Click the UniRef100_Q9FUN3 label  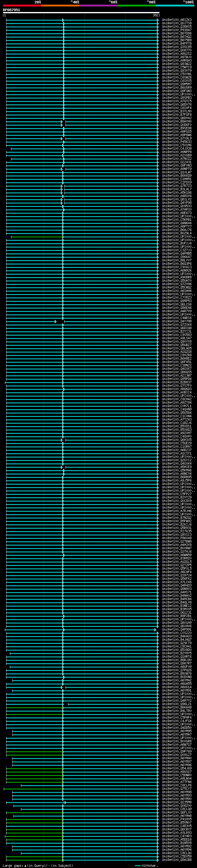(x=177, y=91)
